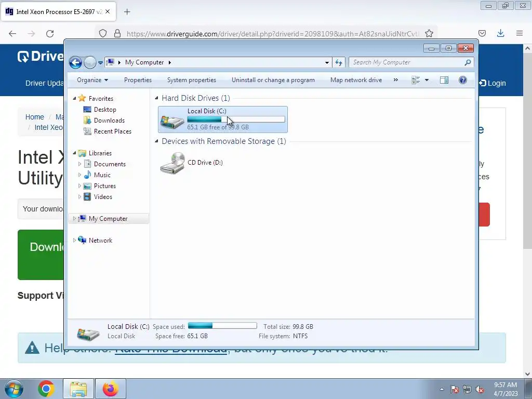Viewport: 532px width, 399px height.
Task: Select the Videos library
Action: (103, 197)
